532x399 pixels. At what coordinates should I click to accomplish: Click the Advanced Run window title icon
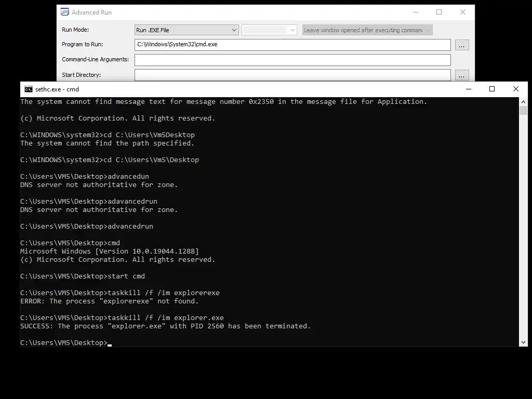(65, 12)
